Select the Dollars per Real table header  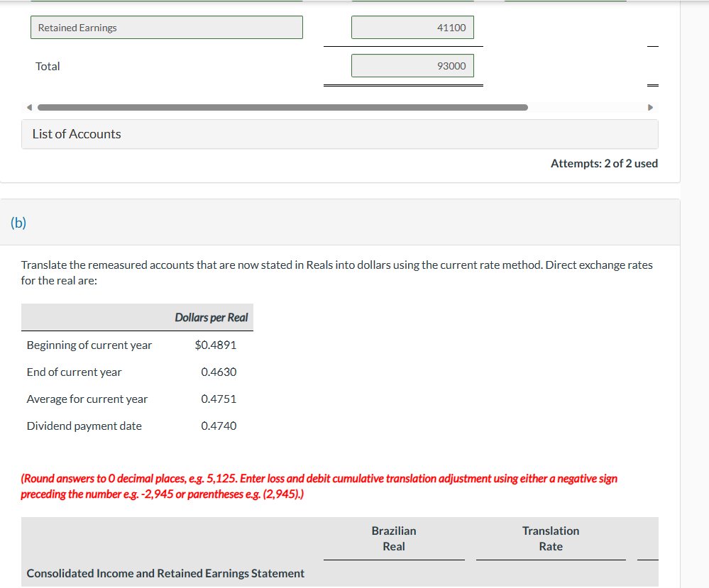tap(211, 317)
